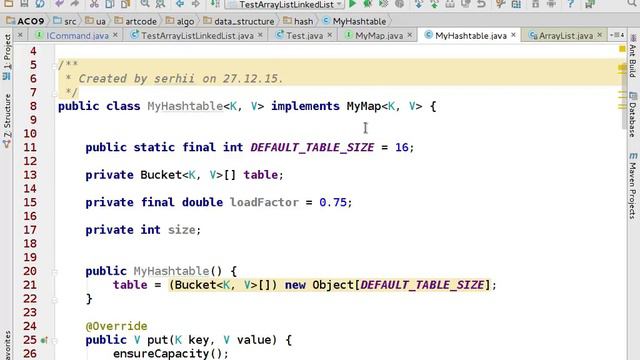Navigate Back with the left arrow icon

tap(180, 4)
